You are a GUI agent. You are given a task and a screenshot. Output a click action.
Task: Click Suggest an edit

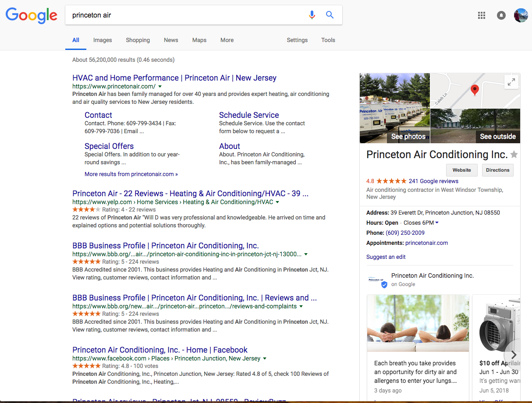point(386,257)
